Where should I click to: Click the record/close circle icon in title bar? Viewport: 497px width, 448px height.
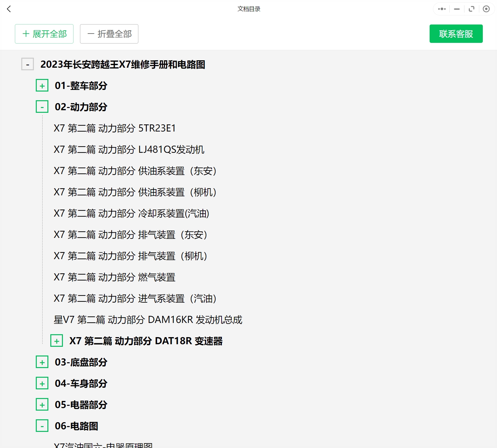[486, 9]
